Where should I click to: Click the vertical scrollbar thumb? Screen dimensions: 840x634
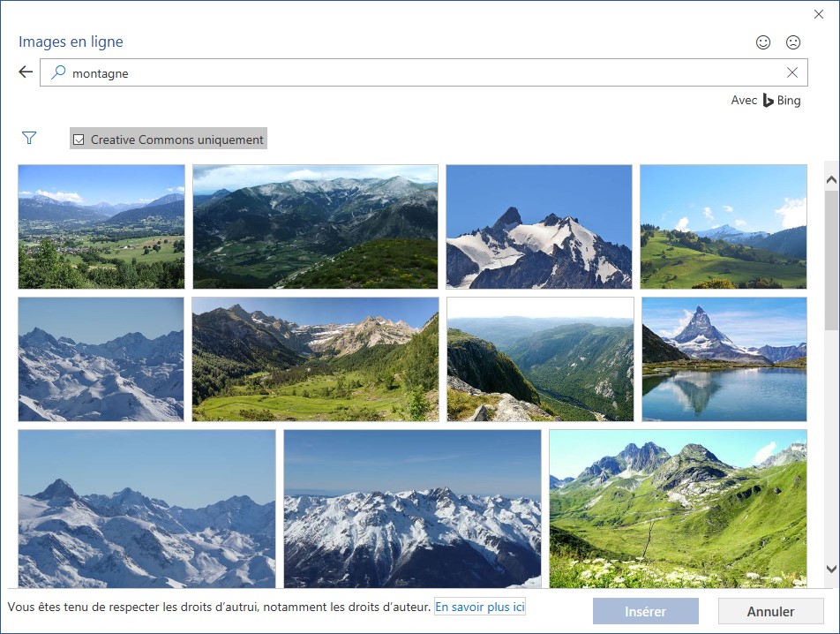pos(831,260)
